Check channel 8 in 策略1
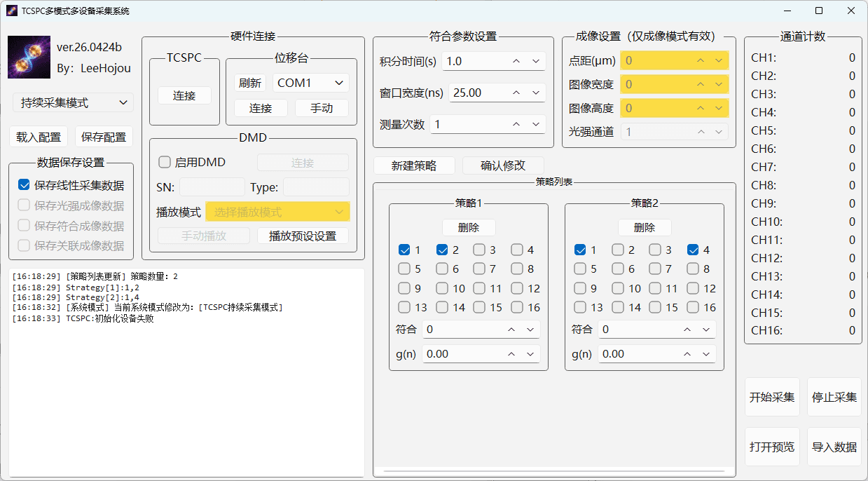Screen dimensions: 868x481 point(517,269)
